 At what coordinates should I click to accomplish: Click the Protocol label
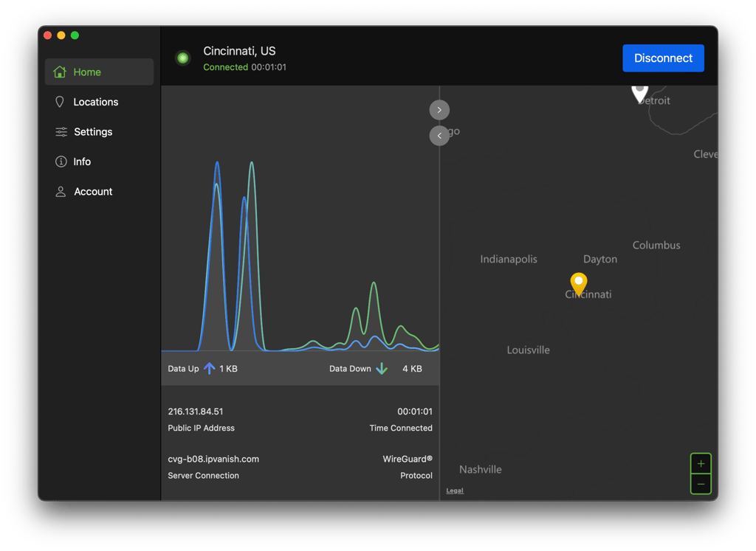pyautogui.click(x=416, y=475)
